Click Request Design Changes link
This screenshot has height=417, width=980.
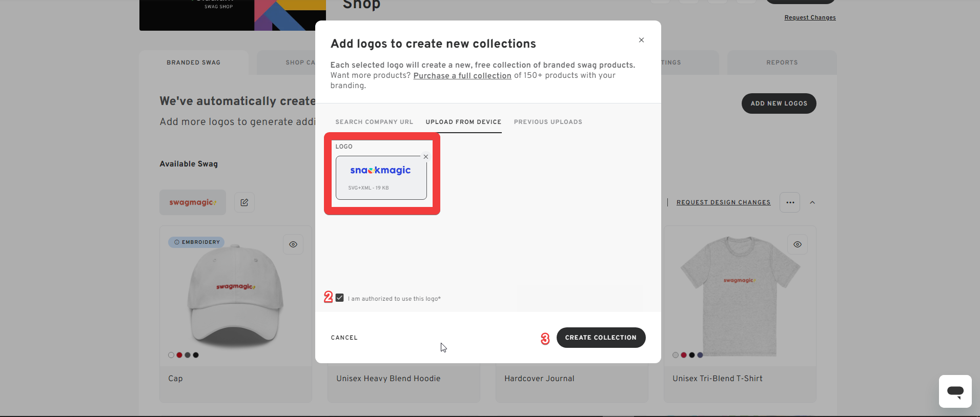coord(723,202)
